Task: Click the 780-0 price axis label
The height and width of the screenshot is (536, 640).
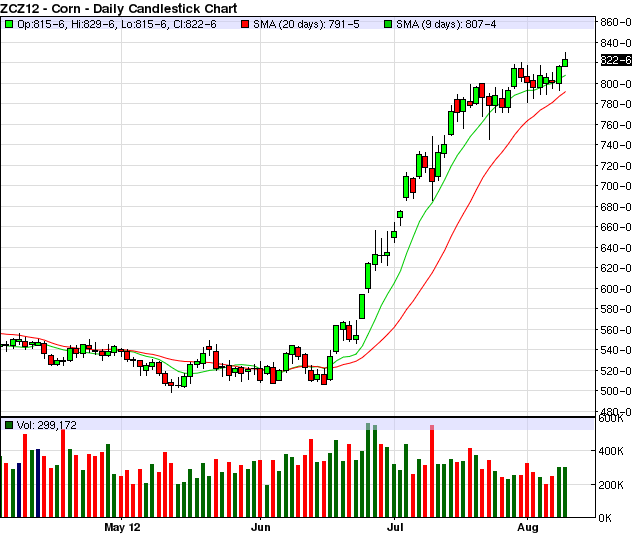Action: (616, 104)
